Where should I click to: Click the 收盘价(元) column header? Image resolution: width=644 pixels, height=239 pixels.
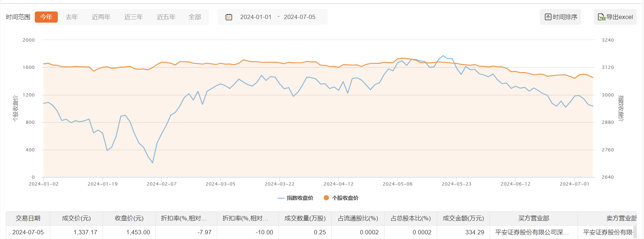129,218
